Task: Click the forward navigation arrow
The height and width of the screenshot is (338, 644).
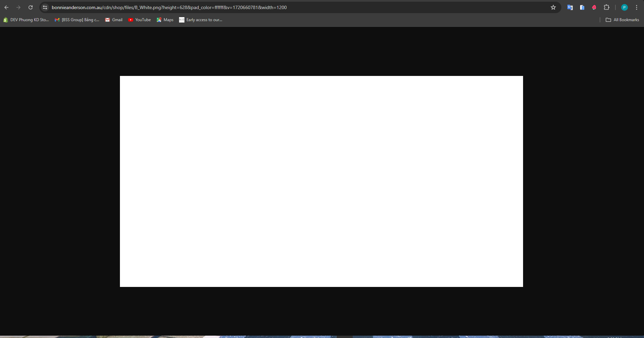Action: (18, 7)
